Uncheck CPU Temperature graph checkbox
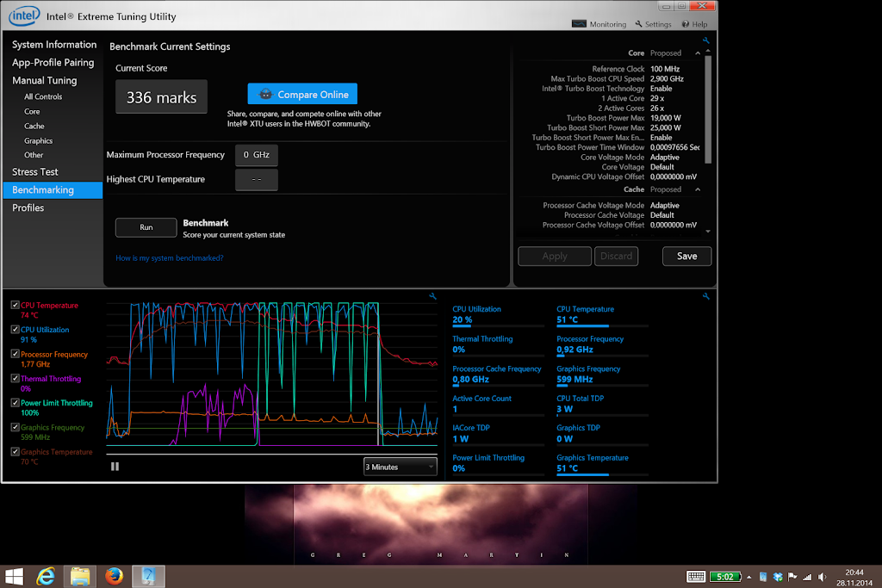 point(16,306)
